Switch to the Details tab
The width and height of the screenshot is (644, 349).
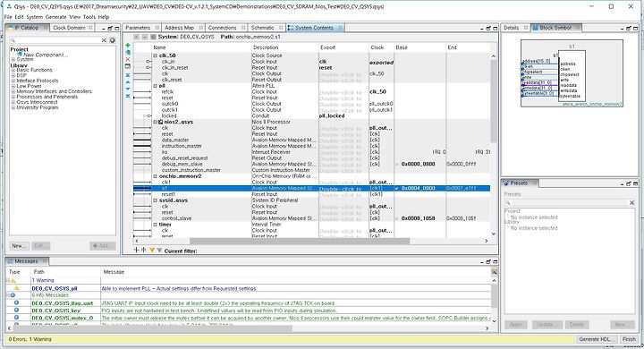click(x=512, y=28)
